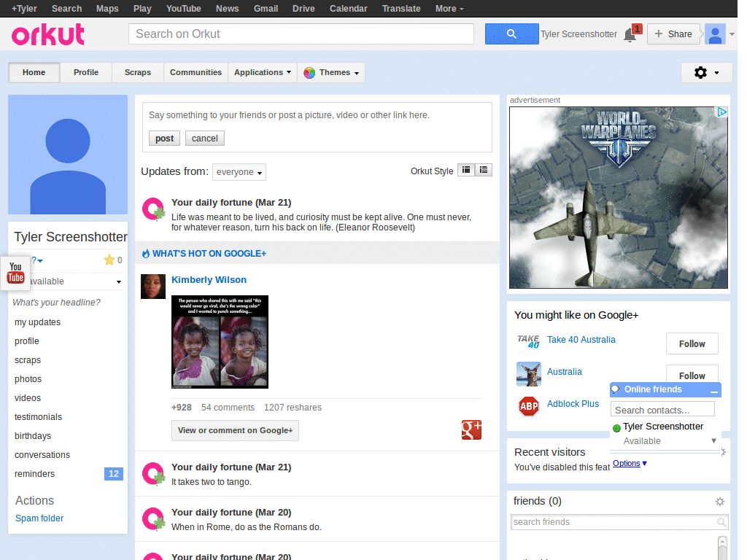Click the fortune icon for 'Life was meant to be lived'
This screenshot has width=747, height=560.
click(x=153, y=209)
